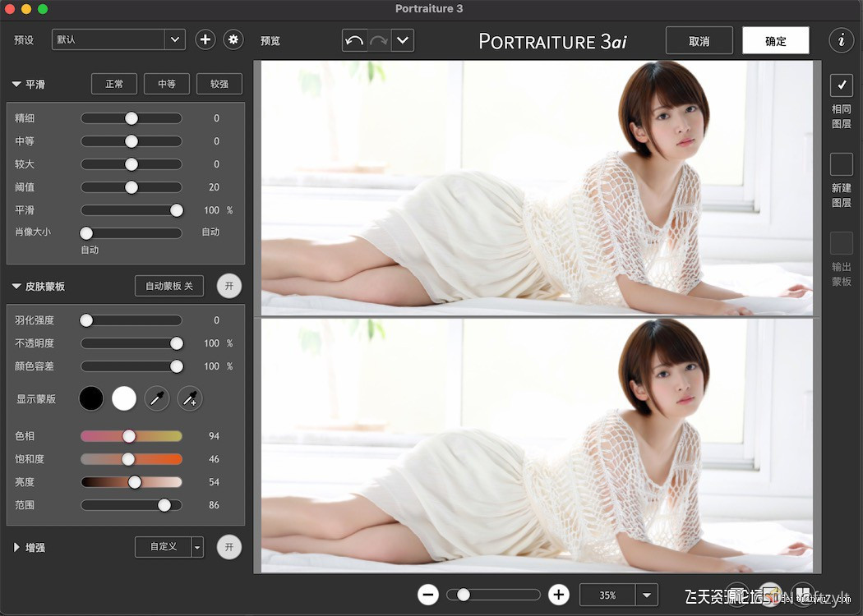Click the 显示蒙版 label

pyautogui.click(x=36, y=398)
